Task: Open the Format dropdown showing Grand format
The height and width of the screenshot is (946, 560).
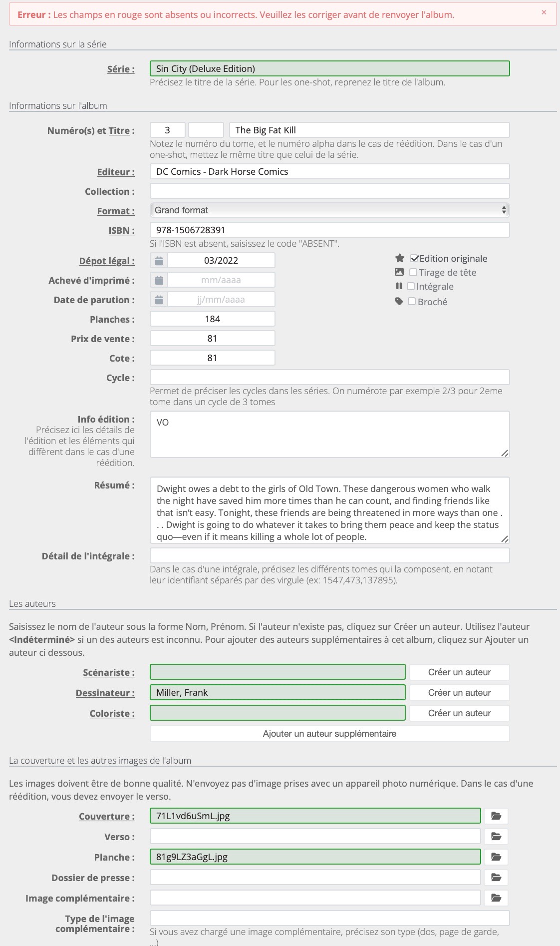Action: click(329, 210)
